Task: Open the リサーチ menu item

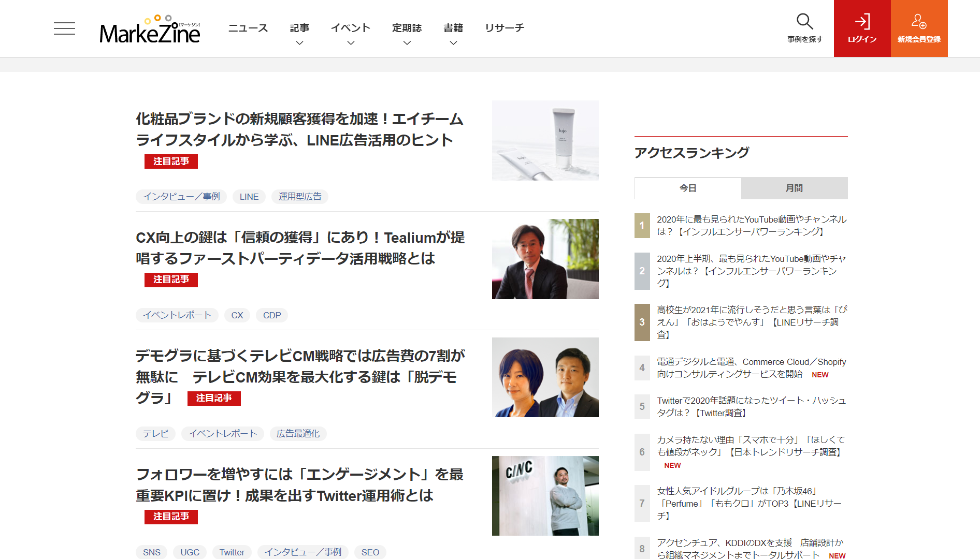Action: pos(505,28)
